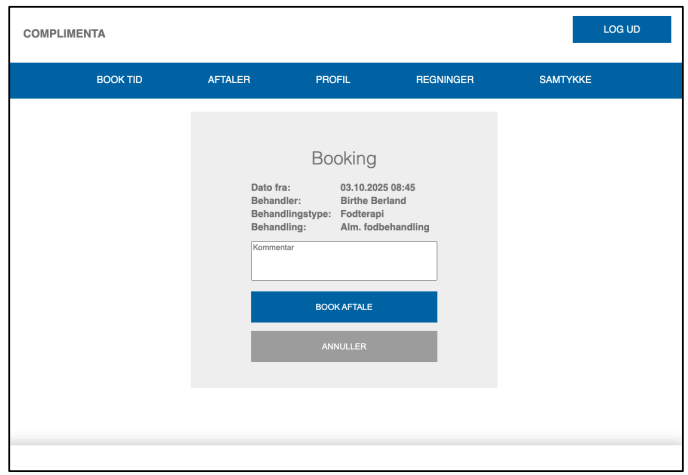The image size is (688, 475).
Task: Click the 'Behandlingstype:' label
Action: [x=291, y=214]
